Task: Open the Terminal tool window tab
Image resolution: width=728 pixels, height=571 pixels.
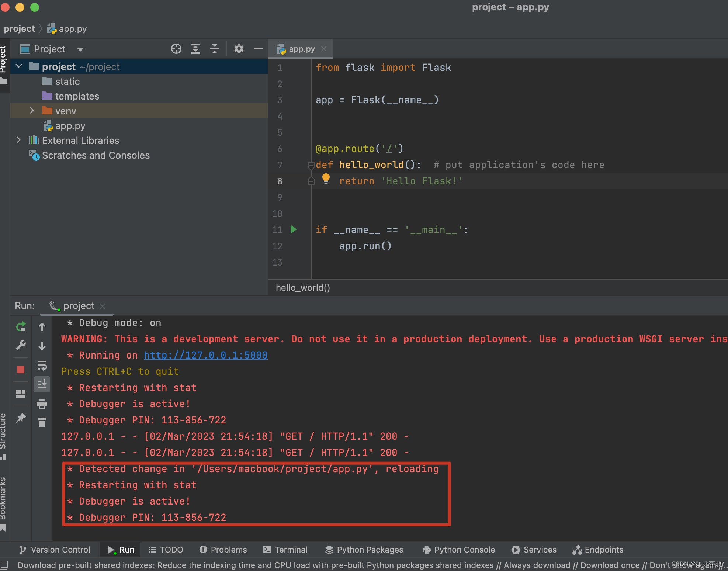Action: (x=285, y=550)
